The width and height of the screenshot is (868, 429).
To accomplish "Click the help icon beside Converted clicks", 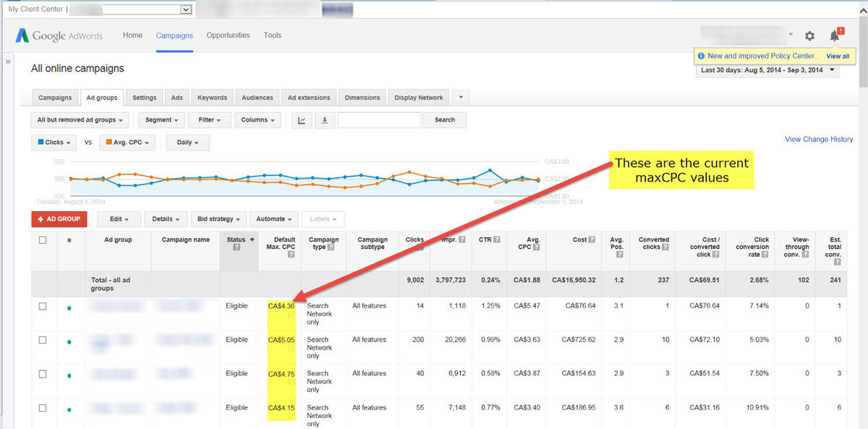I will [665, 247].
